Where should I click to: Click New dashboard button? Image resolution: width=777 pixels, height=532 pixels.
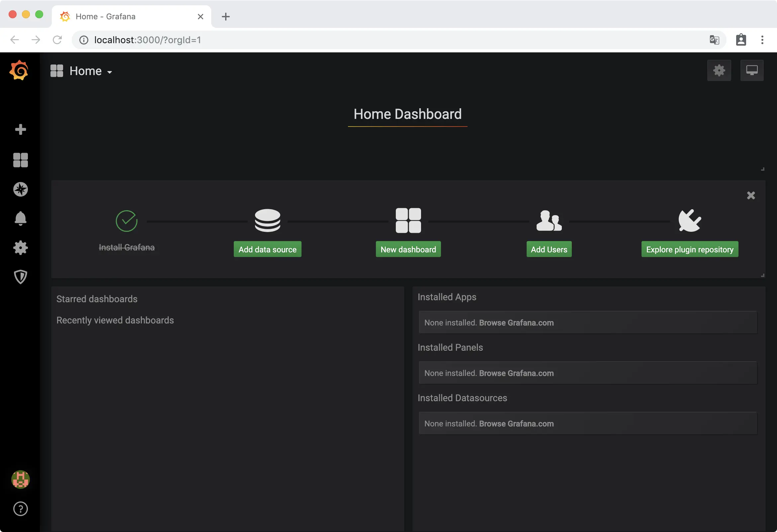(x=408, y=249)
